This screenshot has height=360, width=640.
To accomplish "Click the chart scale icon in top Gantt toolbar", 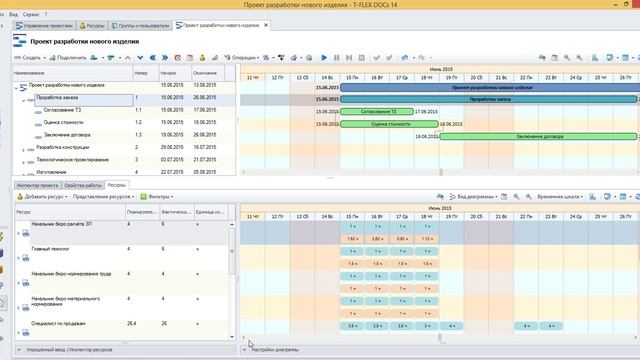I will coord(595,58).
